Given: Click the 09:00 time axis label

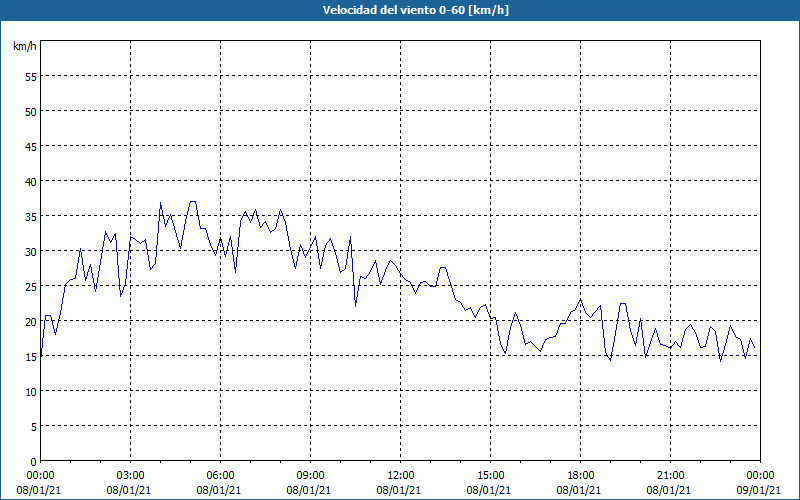Looking at the screenshot, I should [310, 476].
